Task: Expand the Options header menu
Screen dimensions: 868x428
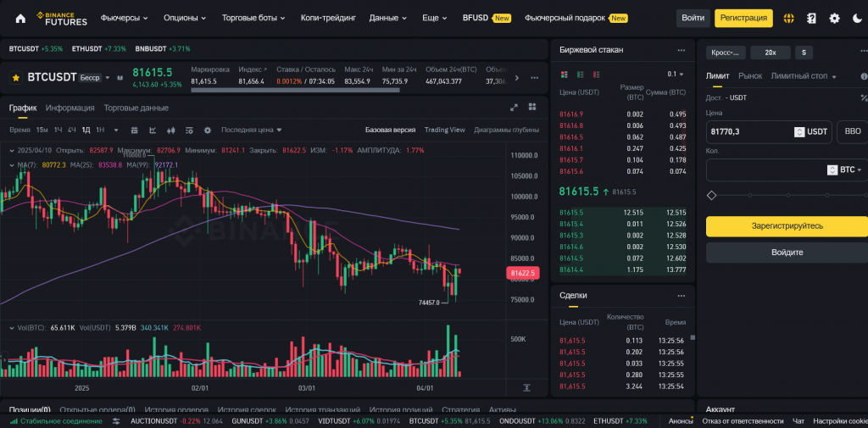Action: coord(184,18)
